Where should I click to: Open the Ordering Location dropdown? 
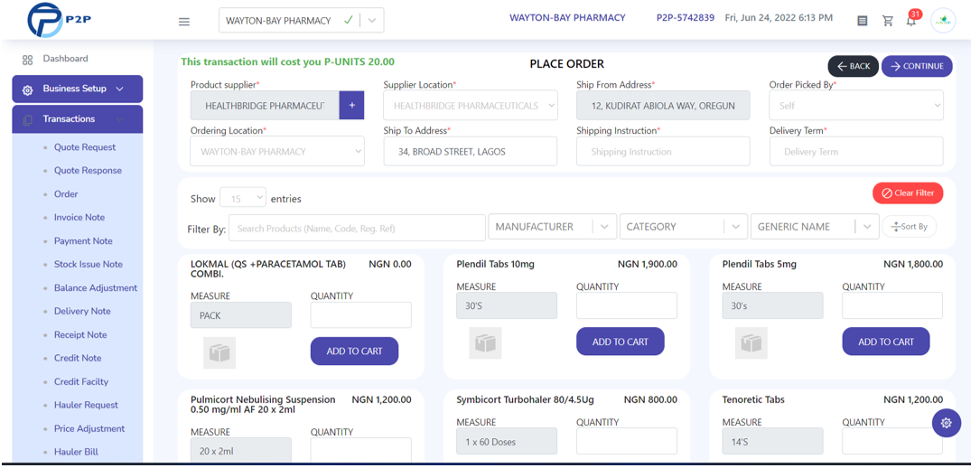[x=277, y=151]
